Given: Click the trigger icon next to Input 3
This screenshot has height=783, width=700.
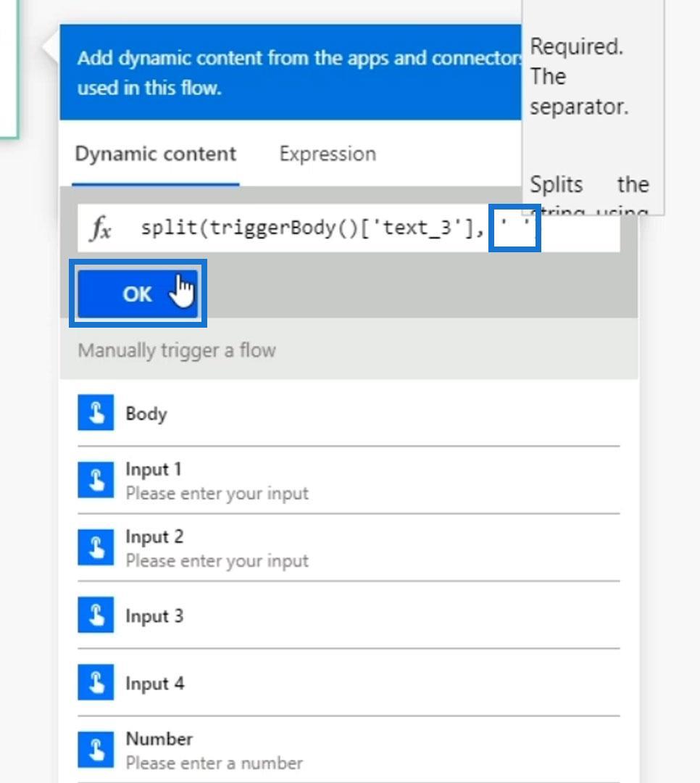Looking at the screenshot, I should click(96, 615).
